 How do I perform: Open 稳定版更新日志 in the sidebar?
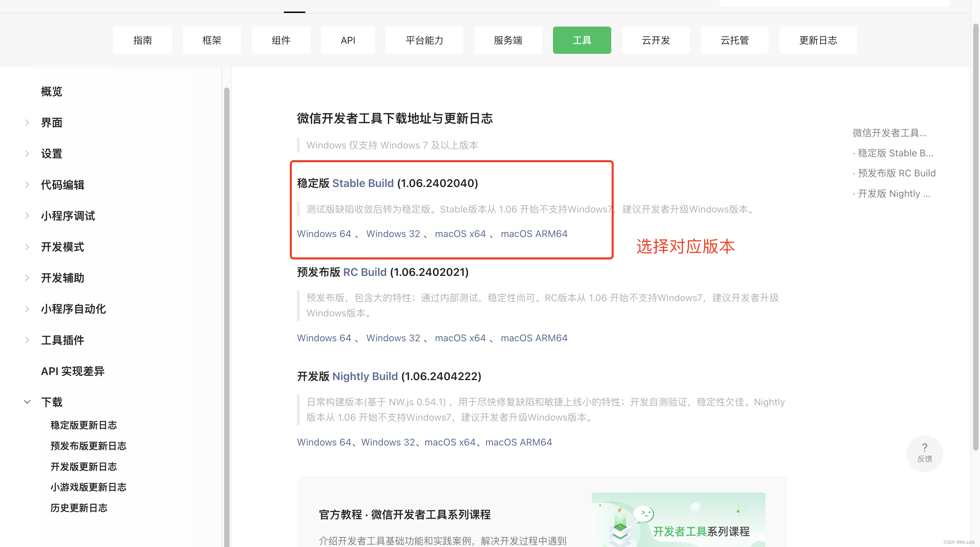[83, 425]
